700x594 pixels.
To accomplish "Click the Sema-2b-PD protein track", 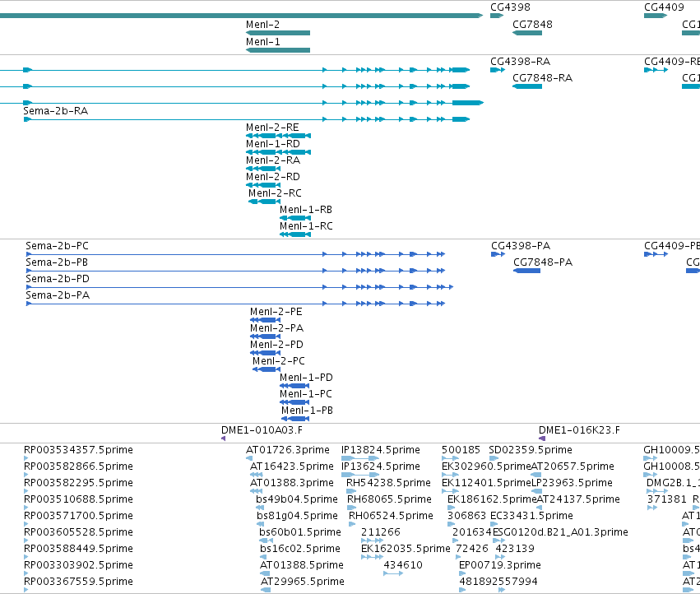I will coord(239,287).
